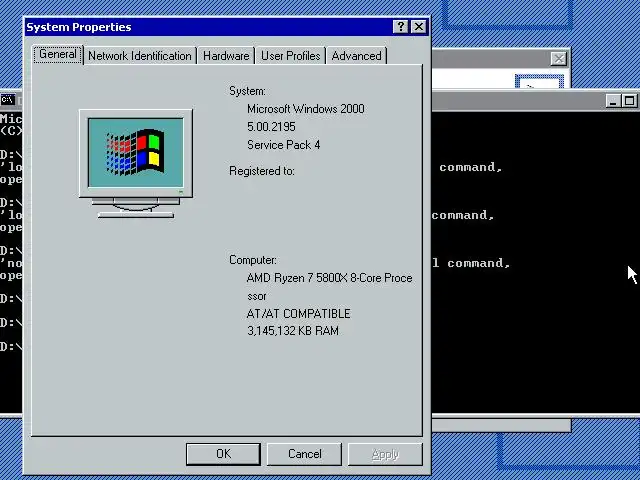Select the General tab

58,54
